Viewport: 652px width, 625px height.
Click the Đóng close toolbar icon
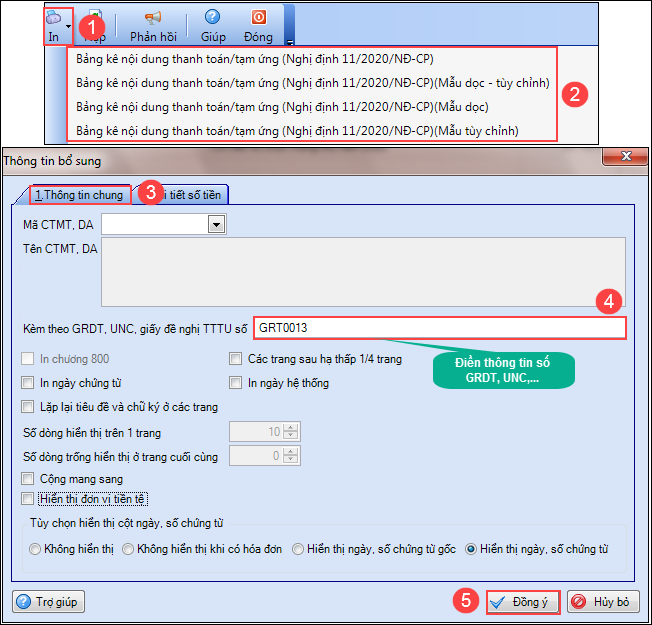pos(259,17)
